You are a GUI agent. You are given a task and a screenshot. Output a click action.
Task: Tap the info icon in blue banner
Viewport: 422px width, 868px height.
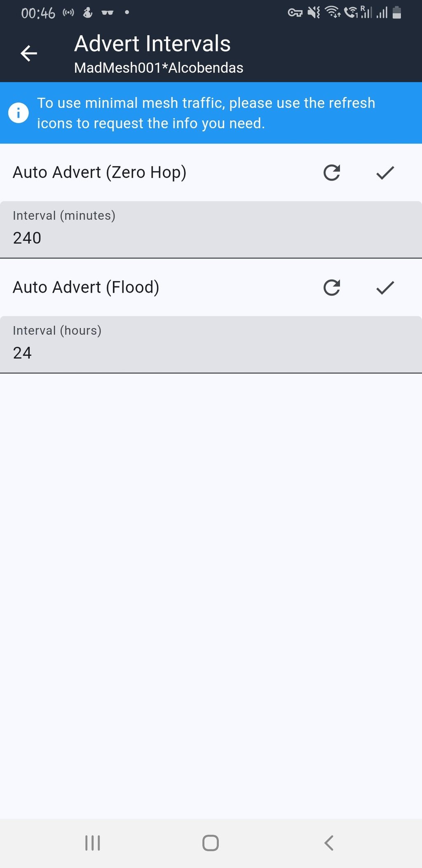pyautogui.click(x=19, y=113)
